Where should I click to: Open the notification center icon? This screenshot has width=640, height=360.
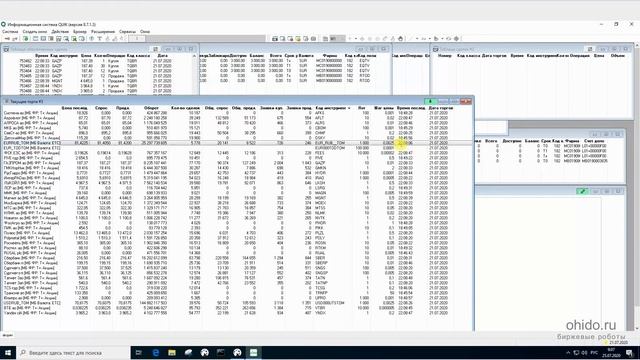click(x=629, y=353)
